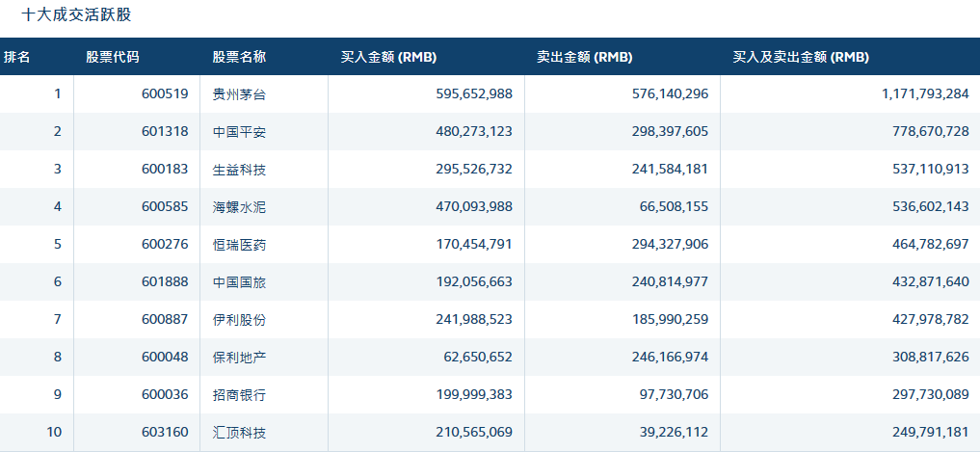
Task: Select stock code 600887
Action: [165, 319]
